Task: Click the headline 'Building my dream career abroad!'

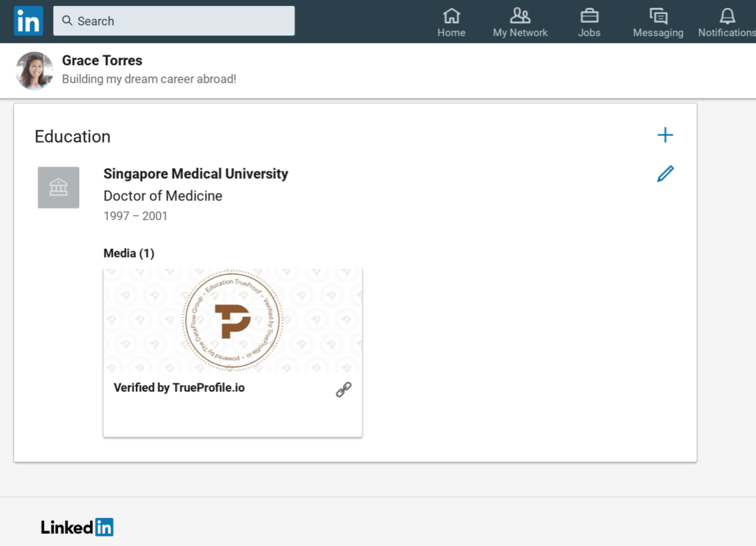Action: 149,79
